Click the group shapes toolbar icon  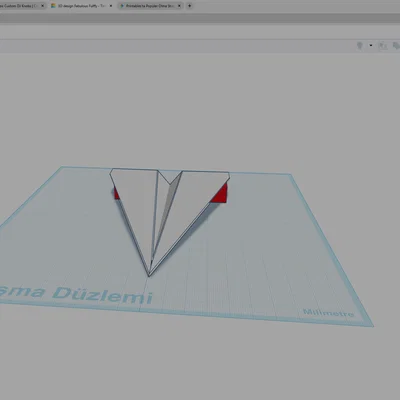(382, 46)
